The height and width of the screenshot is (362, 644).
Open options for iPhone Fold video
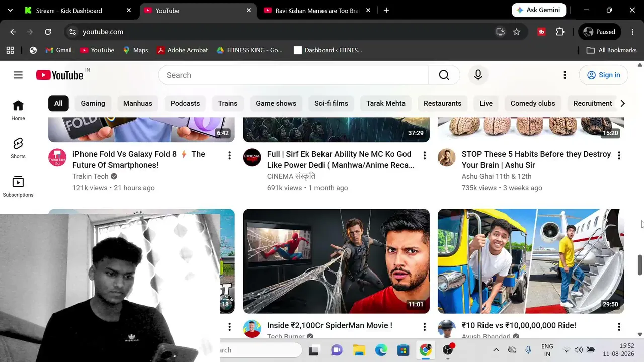pos(229,156)
